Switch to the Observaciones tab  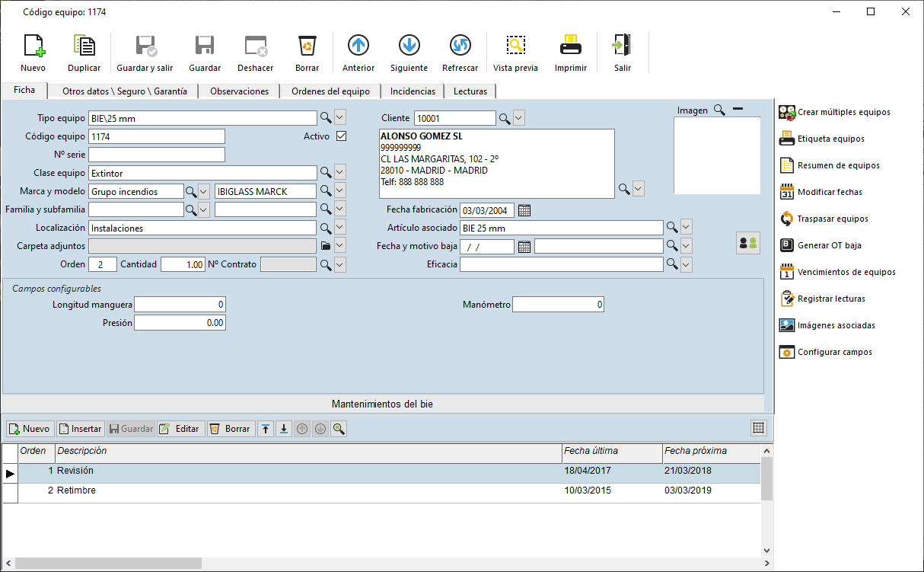tap(239, 91)
